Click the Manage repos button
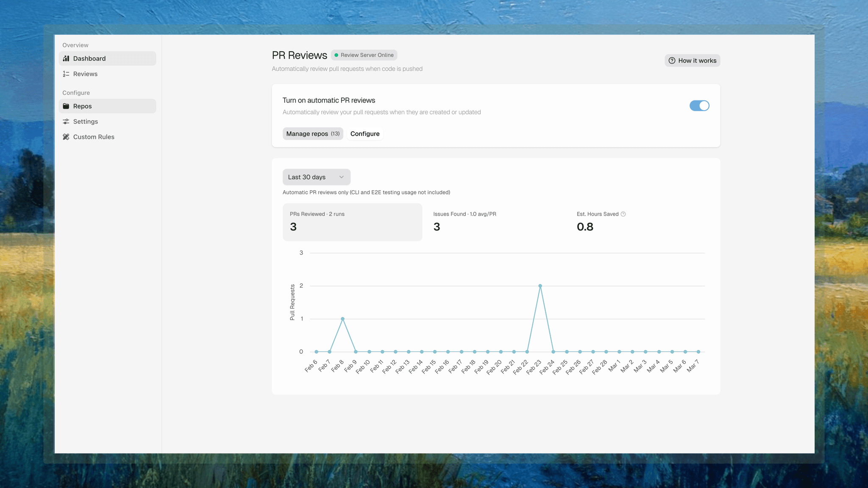This screenshot has height=488, width=868. (312, 134)
